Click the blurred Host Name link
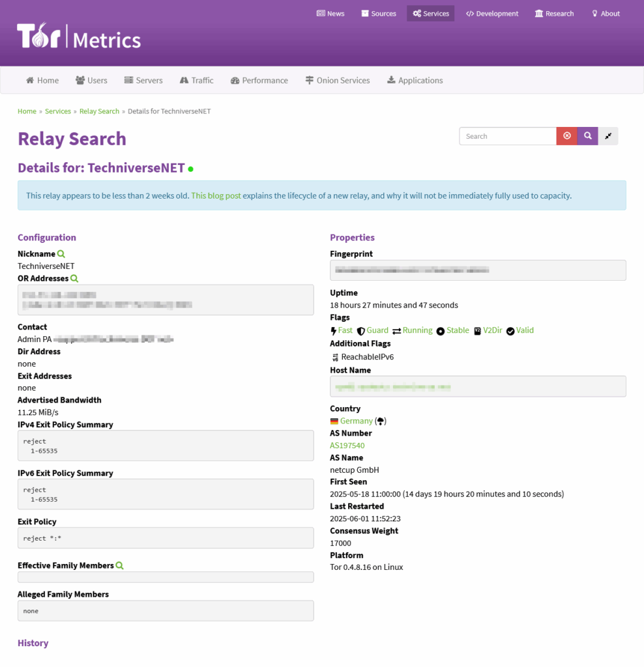This screenshot has width=644, height=667. tap(393, 387)
